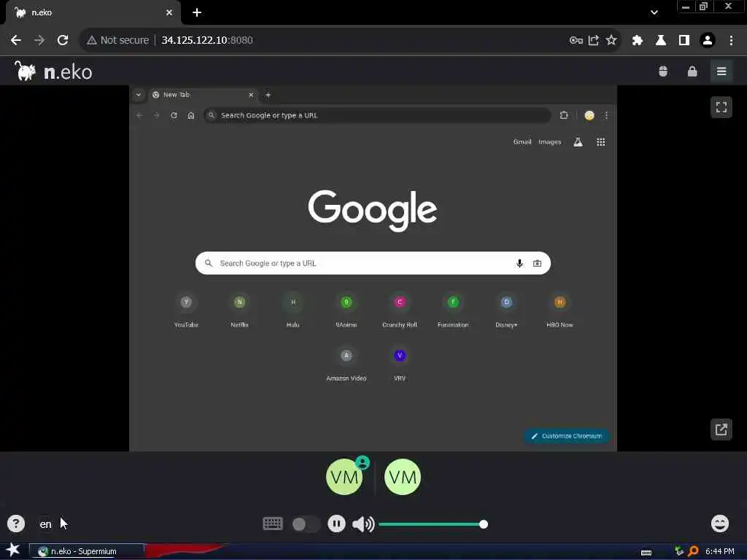Viewport: 747px width, 560px height.
Task: Toggle the control request switch
Action: pos(305,524)
